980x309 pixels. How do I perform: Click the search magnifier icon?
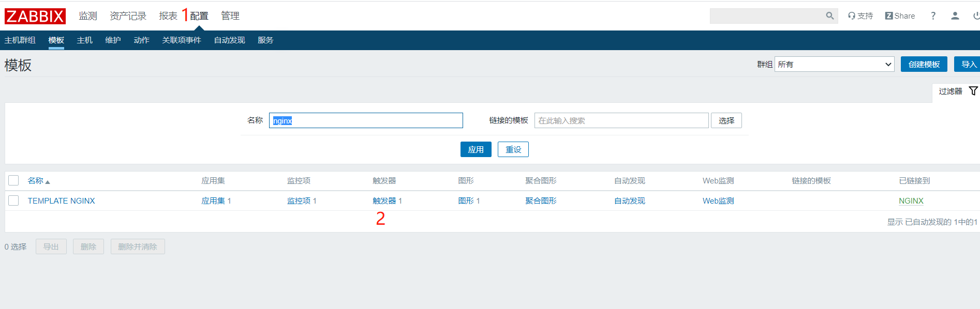(829, 16)
